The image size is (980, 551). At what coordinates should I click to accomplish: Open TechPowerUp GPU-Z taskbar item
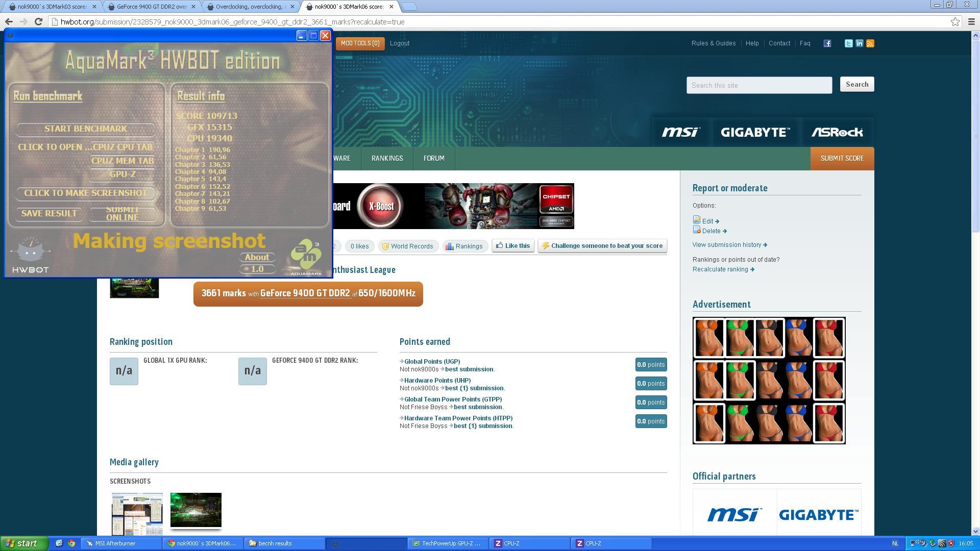pos(448,543)
